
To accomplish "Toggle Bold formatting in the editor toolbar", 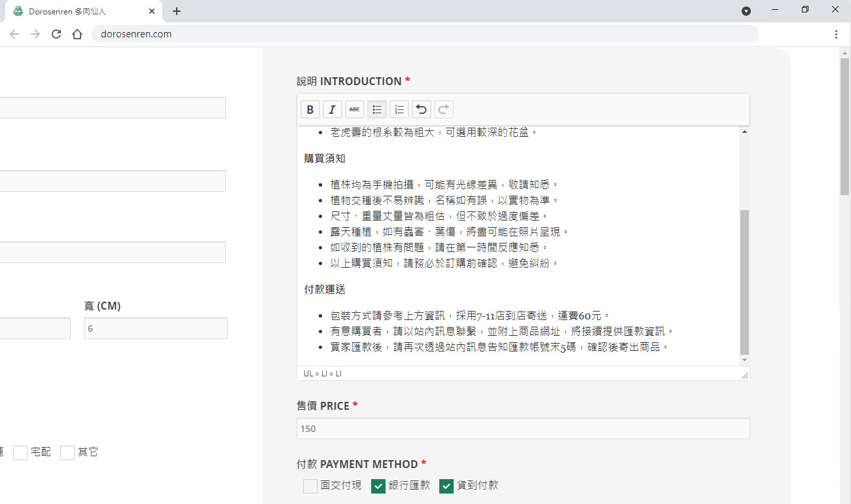I will coord(310,109).
